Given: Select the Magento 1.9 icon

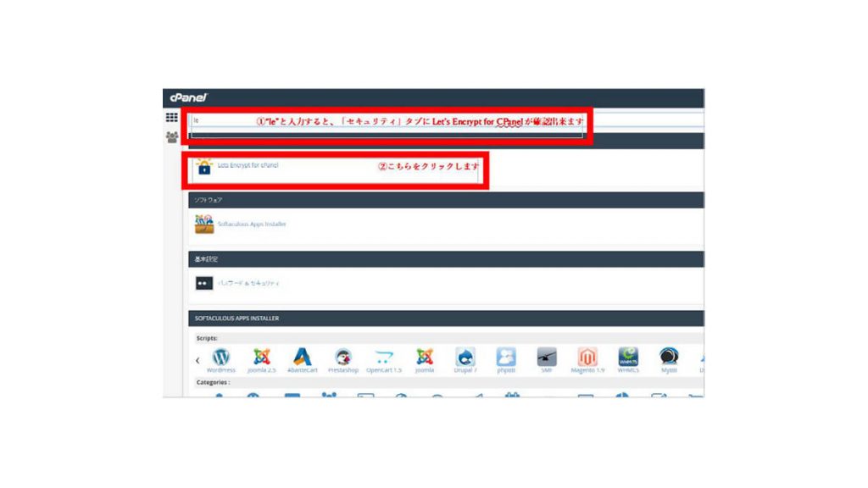Looking at the screenshot, I should (587, 358).
